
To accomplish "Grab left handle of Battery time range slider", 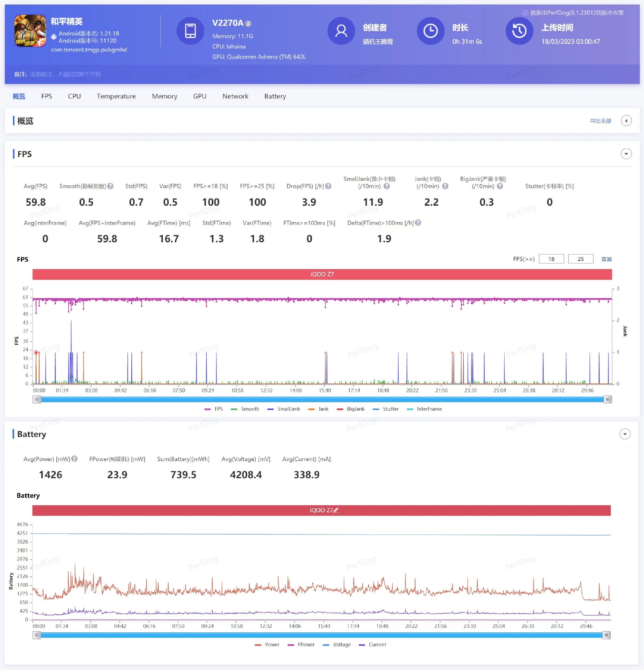I will pos(37,635).
